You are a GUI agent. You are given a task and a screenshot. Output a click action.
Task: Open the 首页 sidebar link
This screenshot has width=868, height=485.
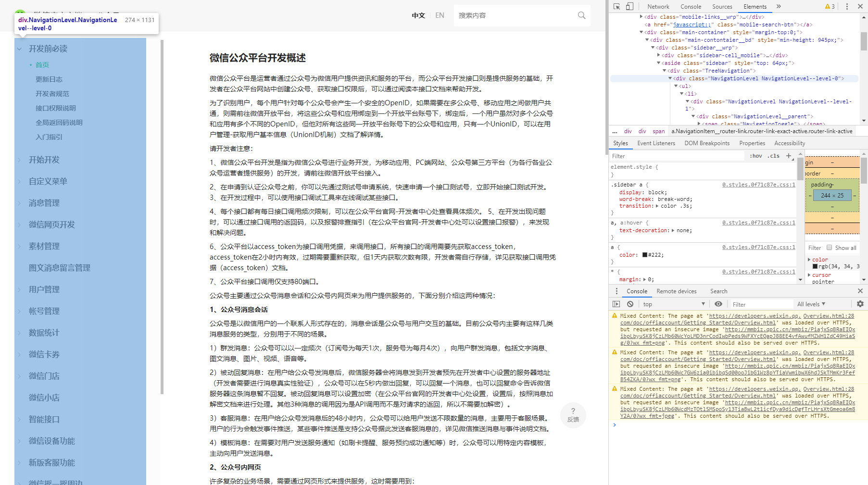[x=42, y=65]
